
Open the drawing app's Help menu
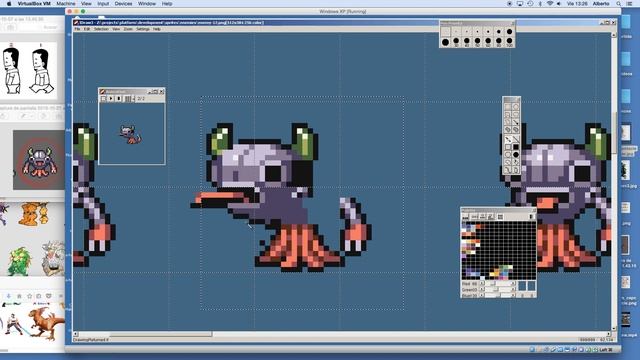[157, 29]
